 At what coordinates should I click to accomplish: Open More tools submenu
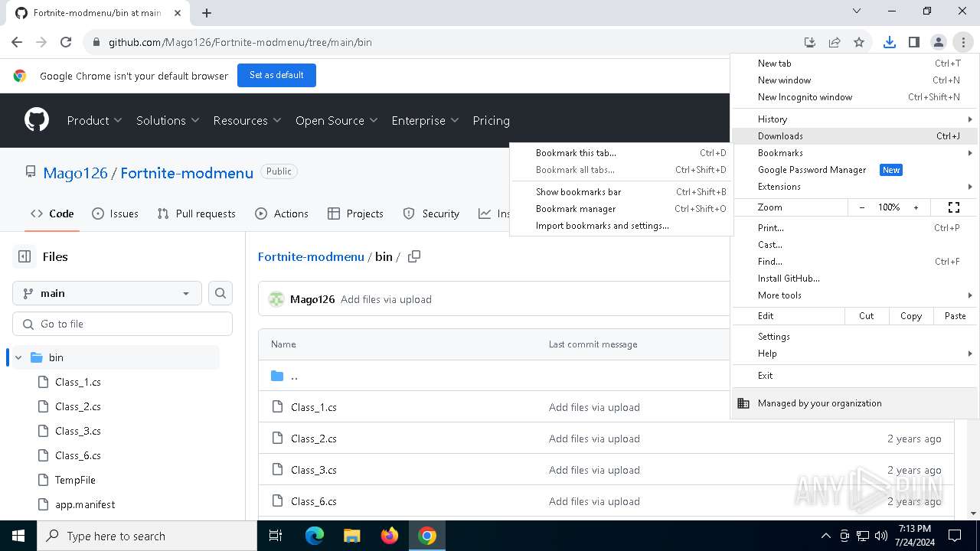pos(855,295)
